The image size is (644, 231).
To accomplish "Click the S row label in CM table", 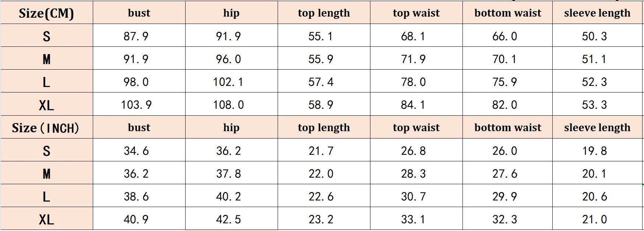I will coord(46,36).
